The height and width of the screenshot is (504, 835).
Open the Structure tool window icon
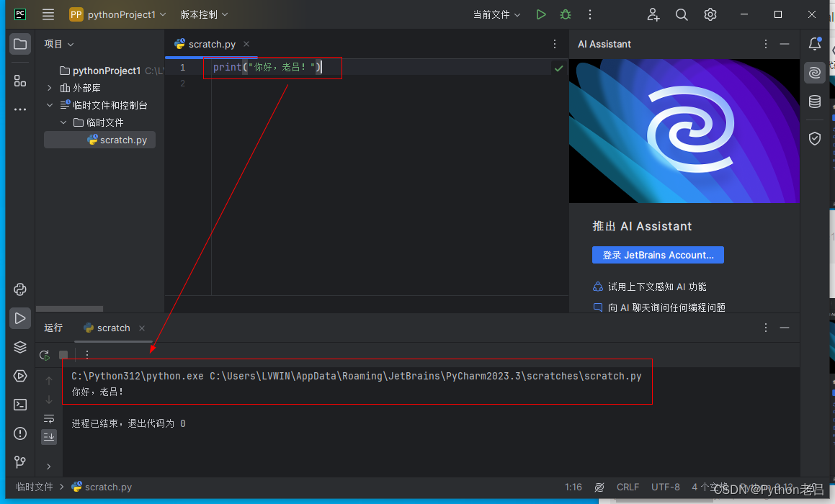(x=20, y=81)
